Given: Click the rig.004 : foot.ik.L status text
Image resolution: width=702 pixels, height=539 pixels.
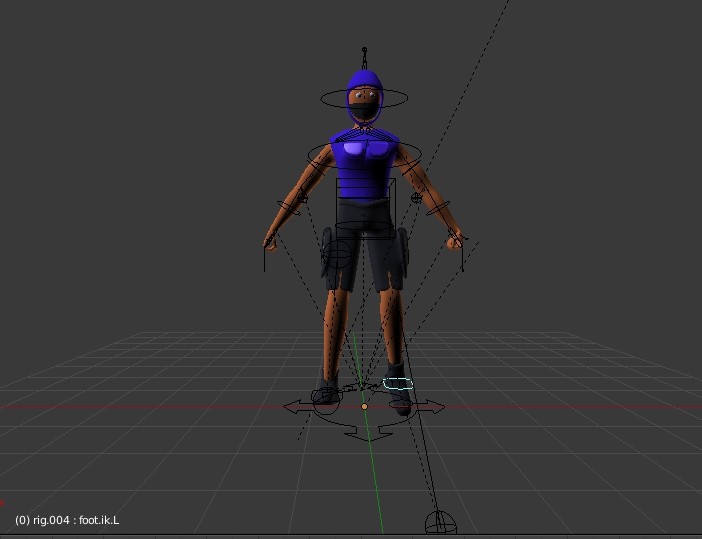Looking at the screenshot, I should coord(67,520).
